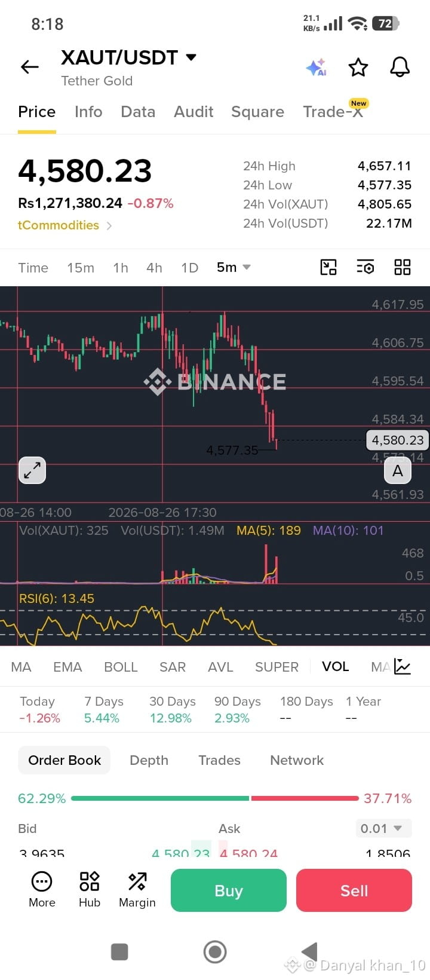Go back with the arrow icon

point(30,67)
